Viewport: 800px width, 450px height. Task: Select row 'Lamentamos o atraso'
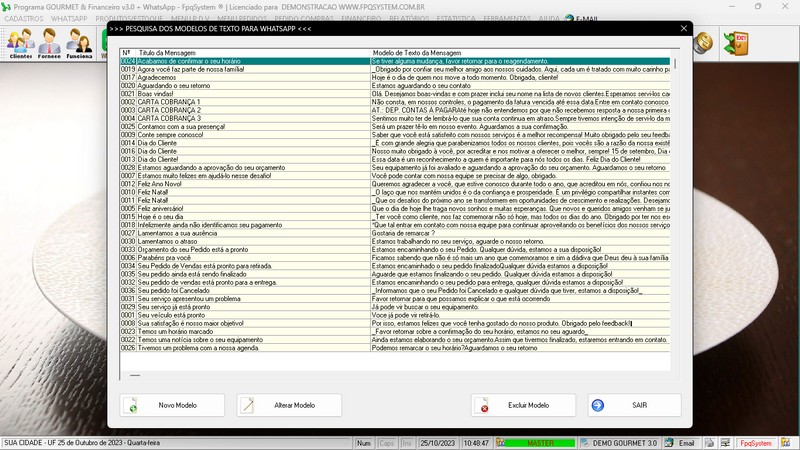395,241
